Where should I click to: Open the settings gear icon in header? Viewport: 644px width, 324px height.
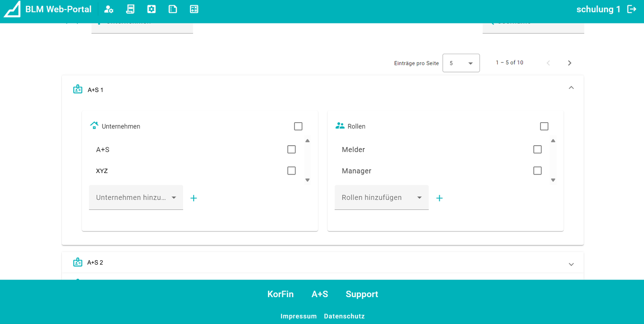click(x=152, y=9)
